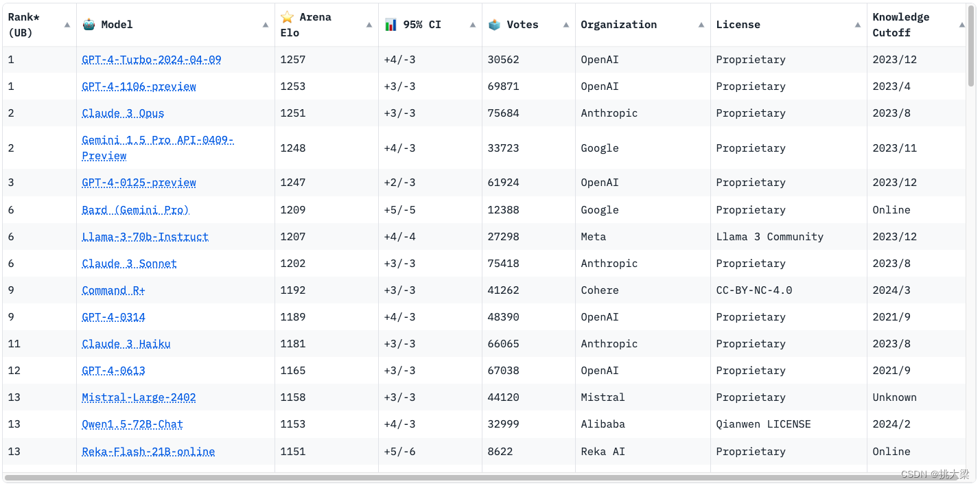980x486 pixels.
Task: Open the Reka-Flash-21B-online link
Action: pos(148,452)
